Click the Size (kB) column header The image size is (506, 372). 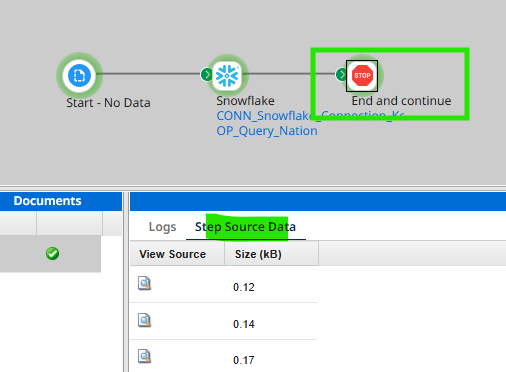coord(271,254)
